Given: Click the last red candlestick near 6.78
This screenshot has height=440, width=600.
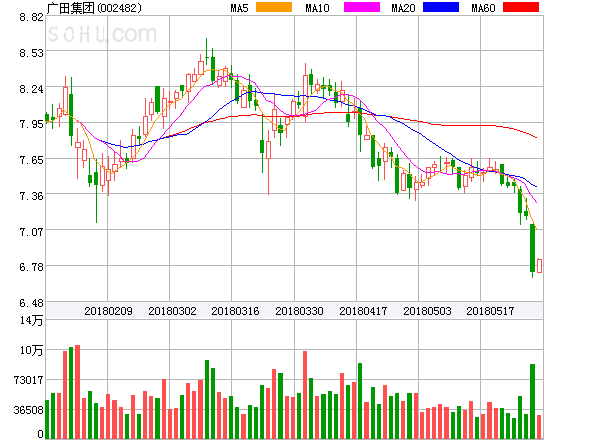Looking at the screenshot, I should (539, 266).
